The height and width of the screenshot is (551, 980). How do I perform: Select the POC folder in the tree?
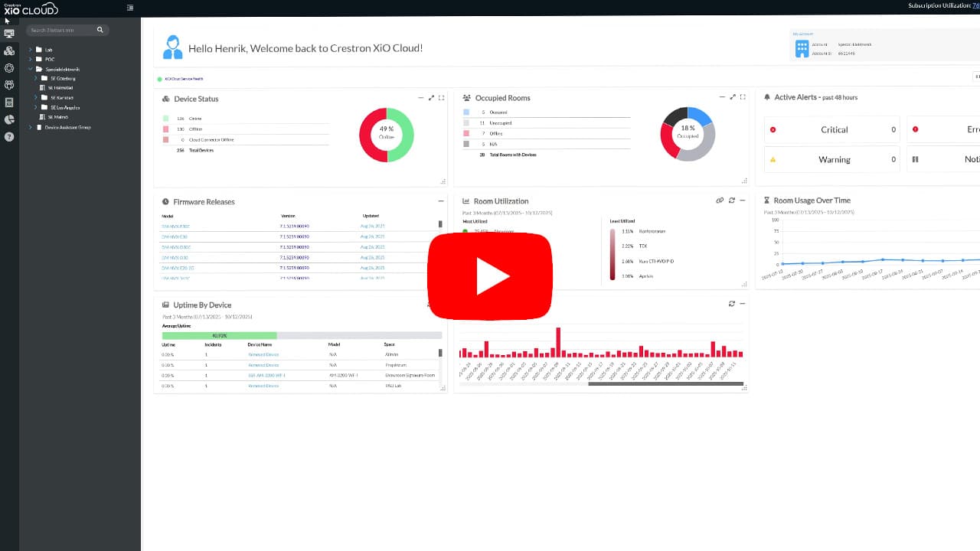49,59
